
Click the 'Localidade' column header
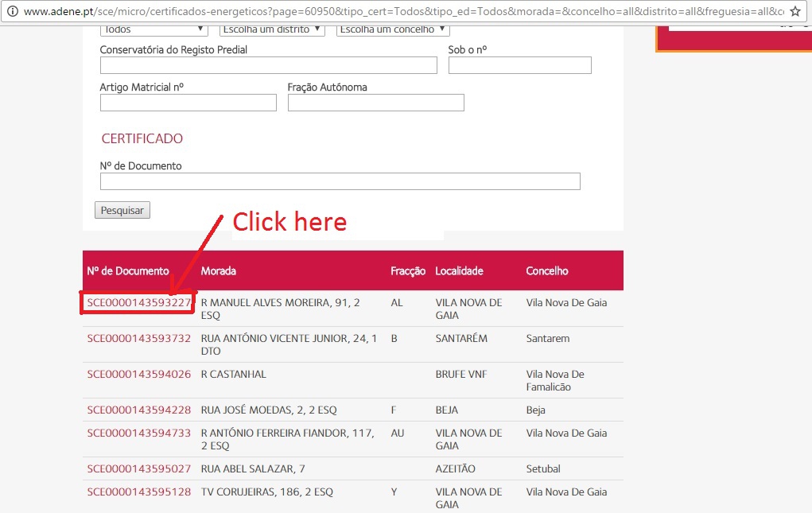[x=460, y=270]
